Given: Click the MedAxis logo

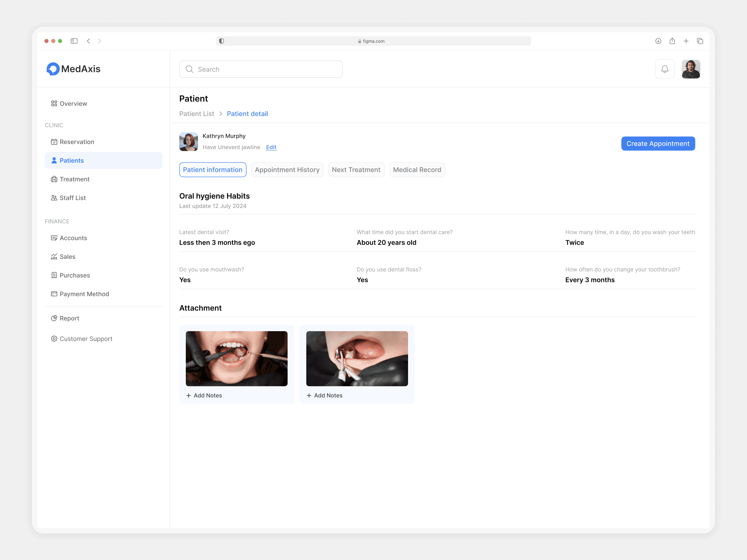Looking at the screenshot, I should tap(73, 69).
